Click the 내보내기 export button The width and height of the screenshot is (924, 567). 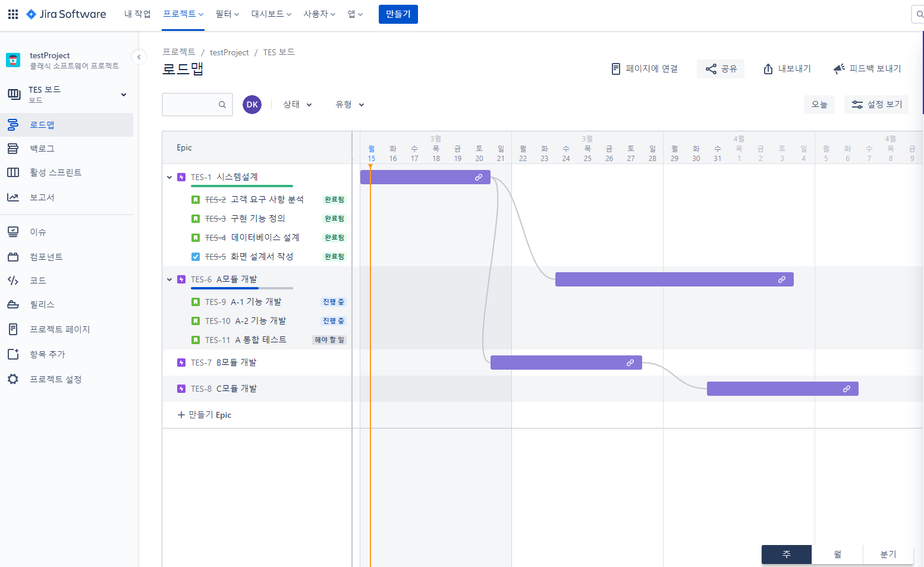point(787,69)
